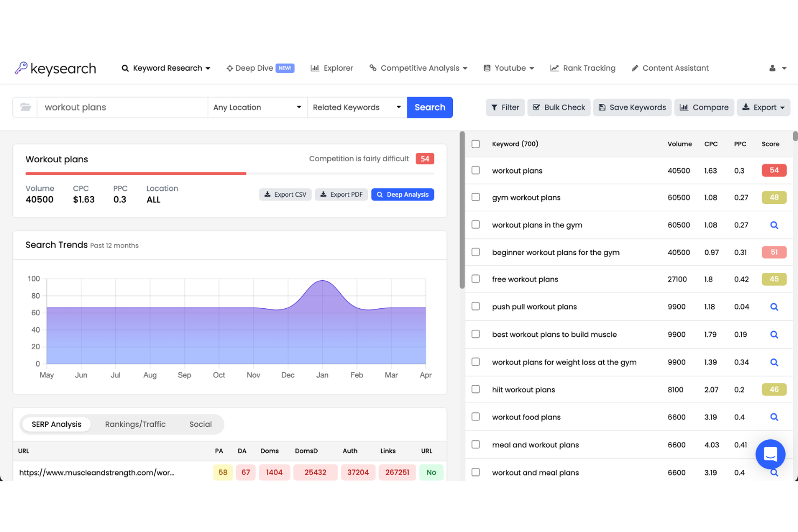Open the "Any Location" dropdown
Image resolution: width=798 pixels, height=532 pixels.
257,107
